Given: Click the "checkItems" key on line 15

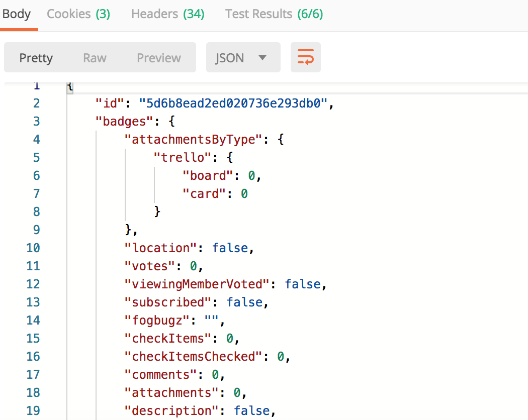Looking at the screenshot, I should coord(168,339).
